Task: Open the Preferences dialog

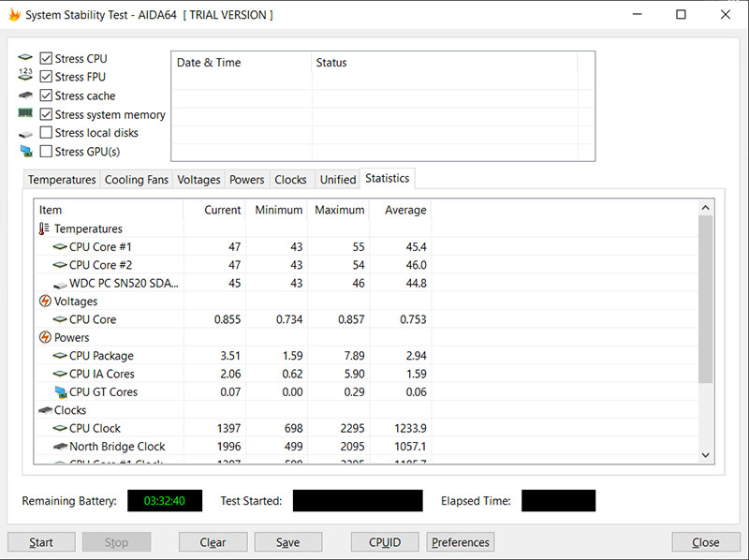Action: coord(460,542)
